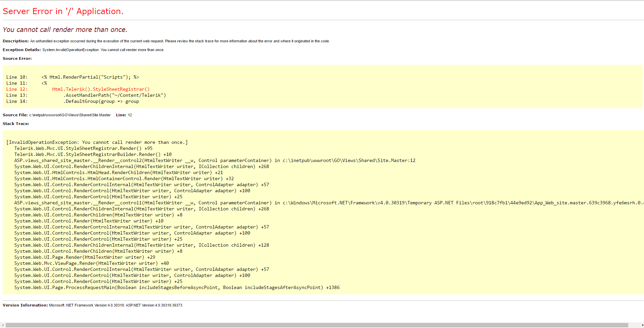Click the horizontal scrollbar right arrow
This screenshot has height=328, width=644.
click(x=642, y=325)
